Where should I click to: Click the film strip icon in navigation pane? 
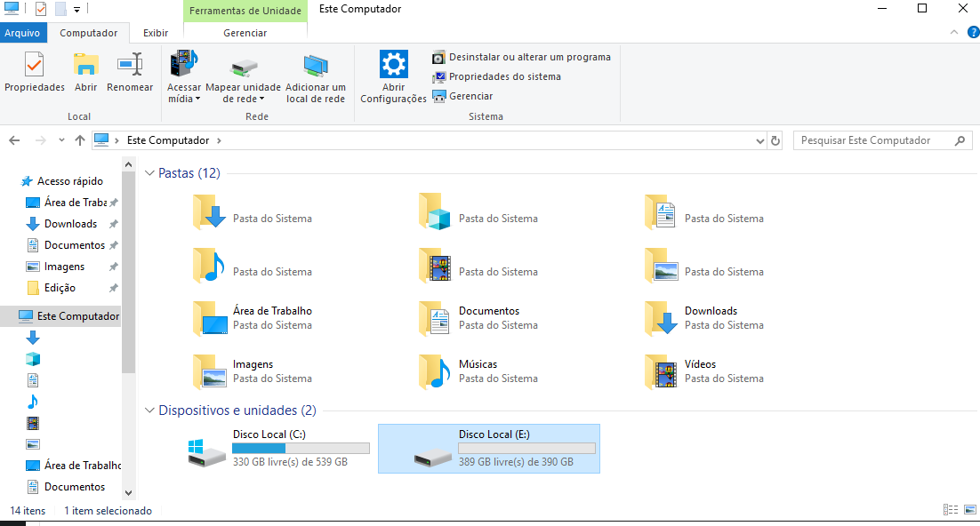[33, 423]
